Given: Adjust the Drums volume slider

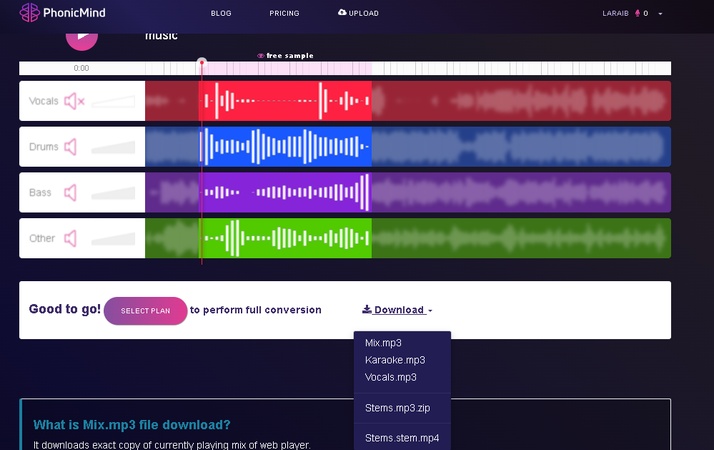Looking at the screenshot, I should click(x=113, y=147).
